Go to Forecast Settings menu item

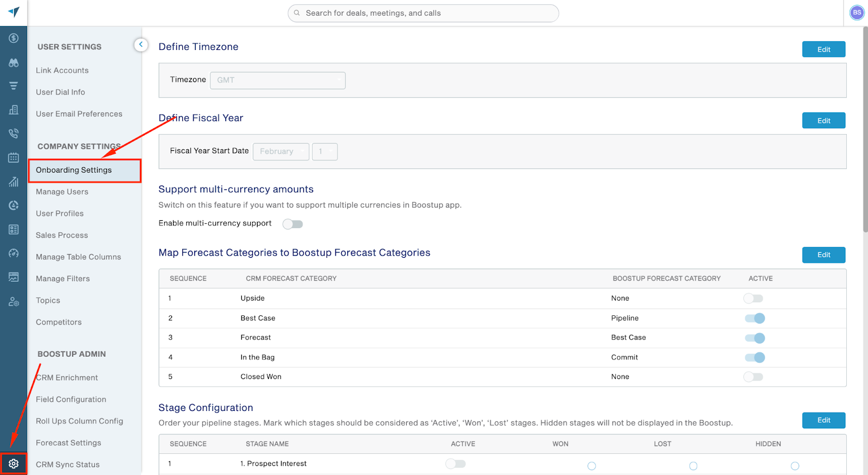[68, 443]
